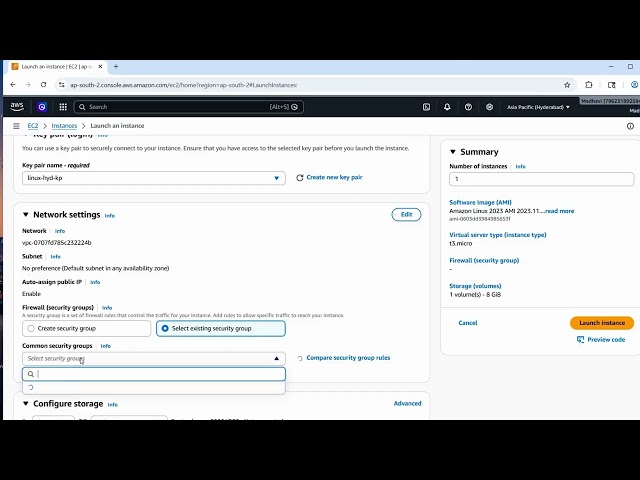Click the Launch instance button
640x480 pixels.
(x=602, y=323)
